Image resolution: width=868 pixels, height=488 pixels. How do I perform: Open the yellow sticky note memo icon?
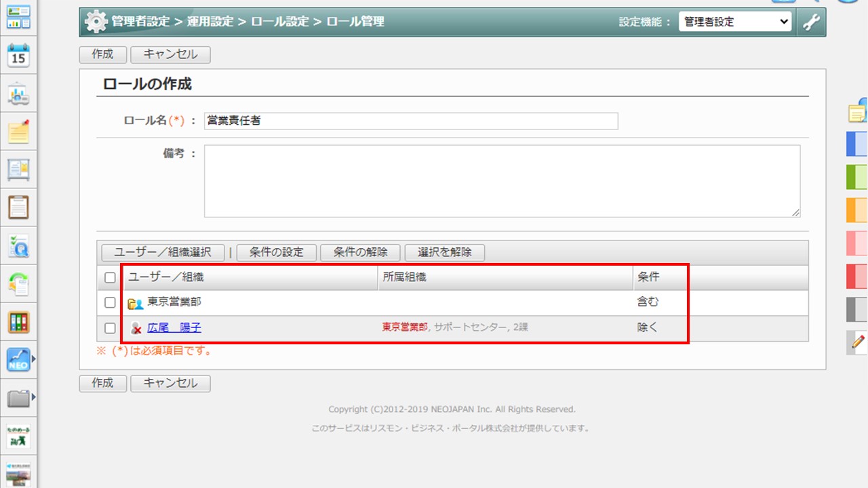click(18, 131)
